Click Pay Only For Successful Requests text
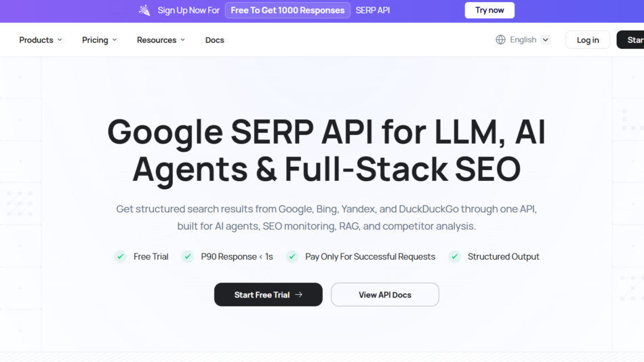 pyautogui.click(x=370, y=256)
